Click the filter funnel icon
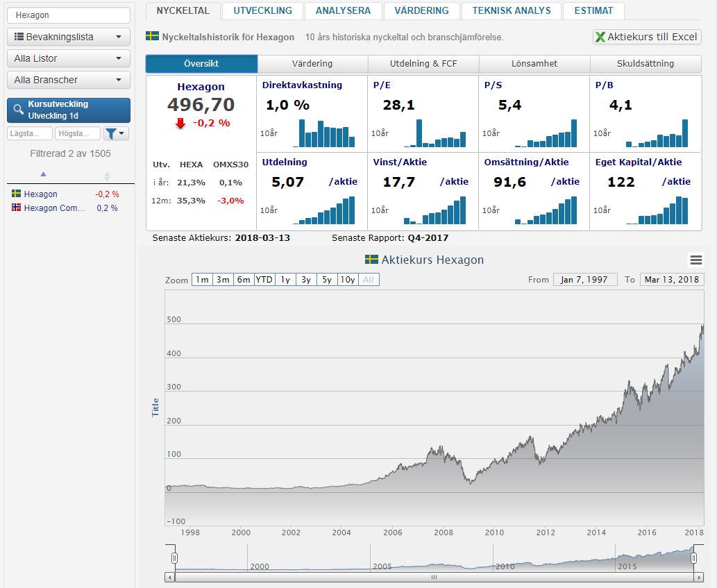Screen dimensions: 717x588 coord(110,133)
